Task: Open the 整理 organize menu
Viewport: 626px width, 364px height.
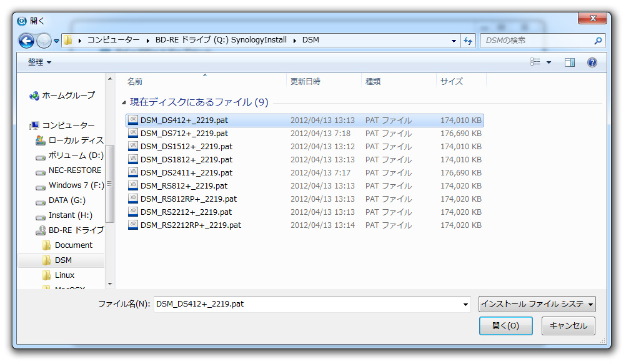Action: (39, 62)
